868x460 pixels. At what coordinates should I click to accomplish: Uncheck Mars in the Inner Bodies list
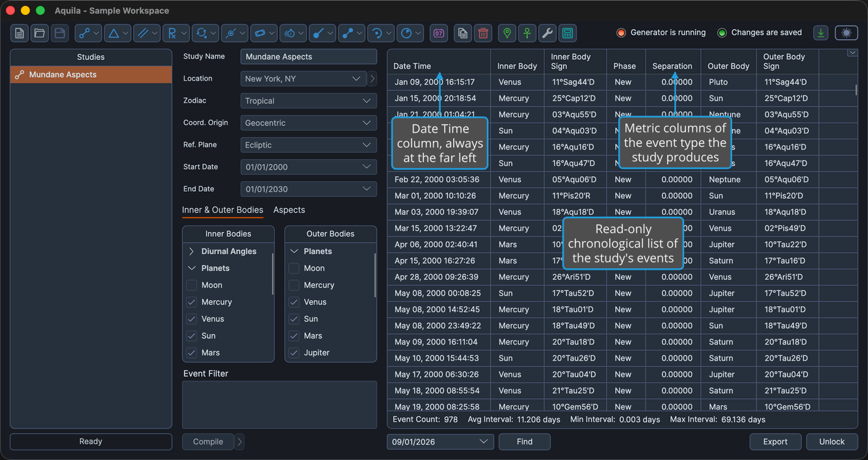(x=191, y=353)
